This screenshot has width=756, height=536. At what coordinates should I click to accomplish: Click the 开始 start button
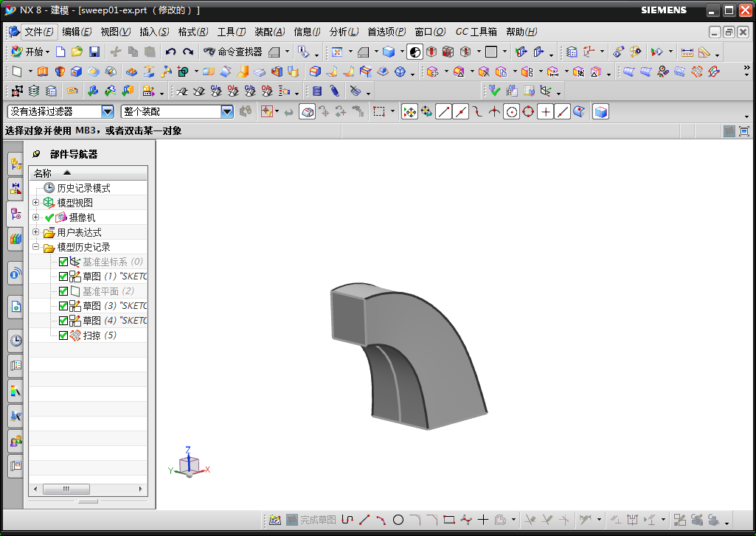[30, 52]
